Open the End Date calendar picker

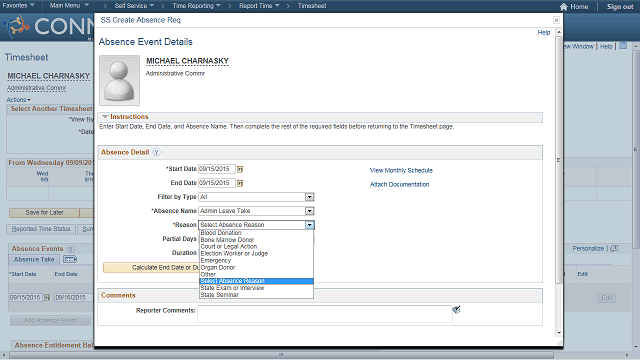click(x=240, y=183)
